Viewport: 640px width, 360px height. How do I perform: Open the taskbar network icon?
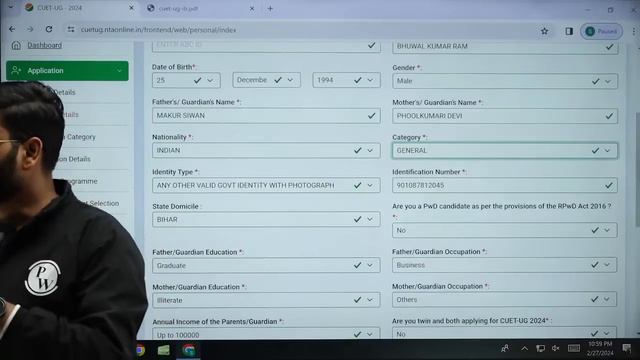(x=540, y=348)
